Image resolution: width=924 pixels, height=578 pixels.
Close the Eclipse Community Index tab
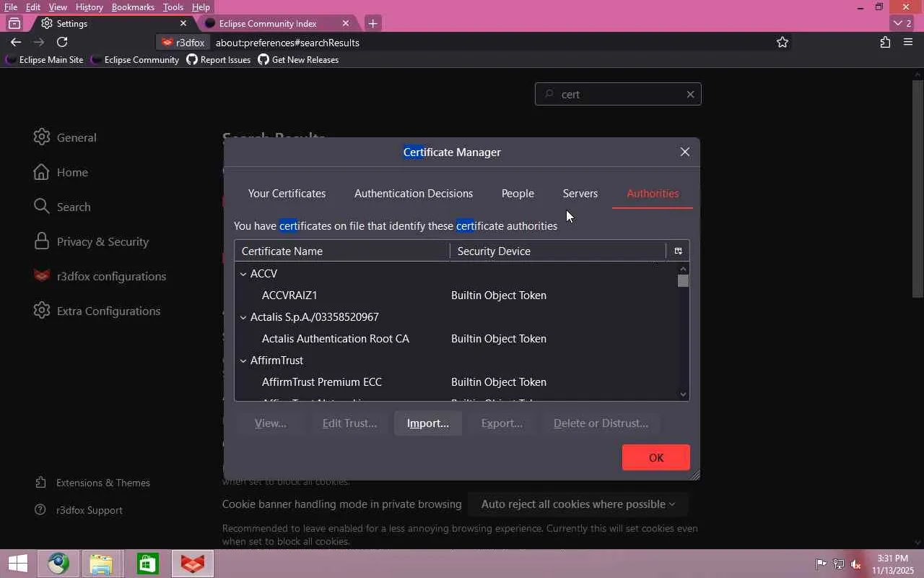point(346,23)
